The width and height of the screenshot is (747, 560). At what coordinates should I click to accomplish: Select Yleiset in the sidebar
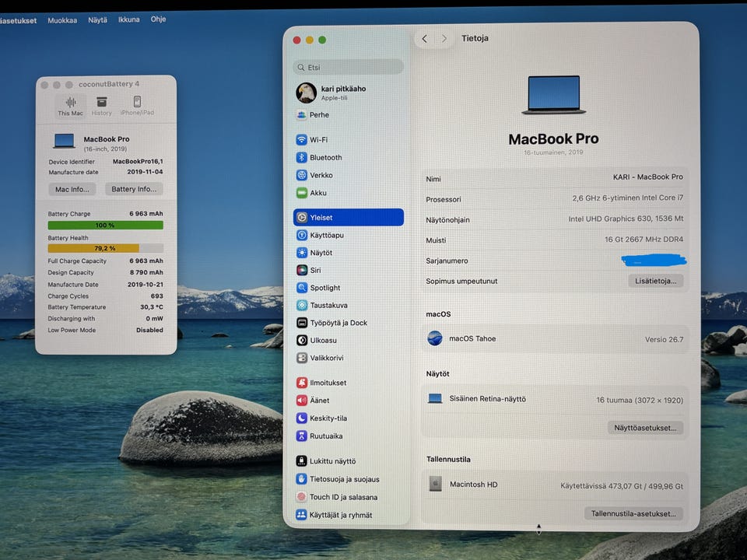[349, 217]
